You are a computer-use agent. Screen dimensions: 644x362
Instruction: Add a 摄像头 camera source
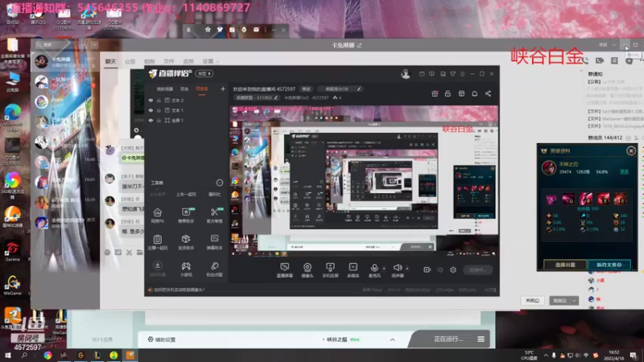click(x=308, y=270)
